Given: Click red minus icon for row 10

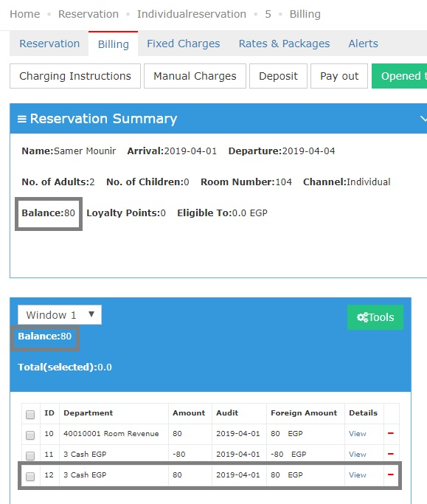Looking at the screenshot, I should 391,433.
